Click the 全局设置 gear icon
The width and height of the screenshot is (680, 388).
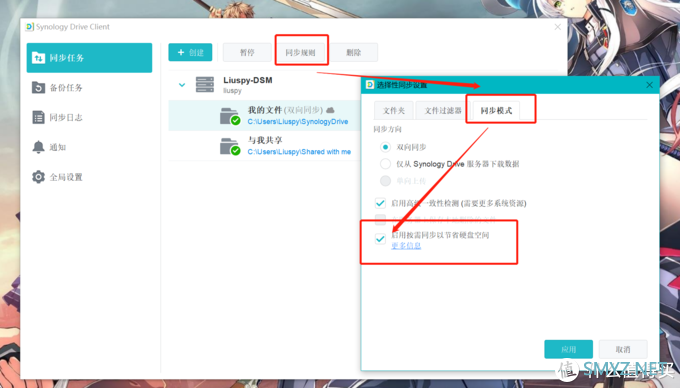pyautogui.click(x=38, y=177)
